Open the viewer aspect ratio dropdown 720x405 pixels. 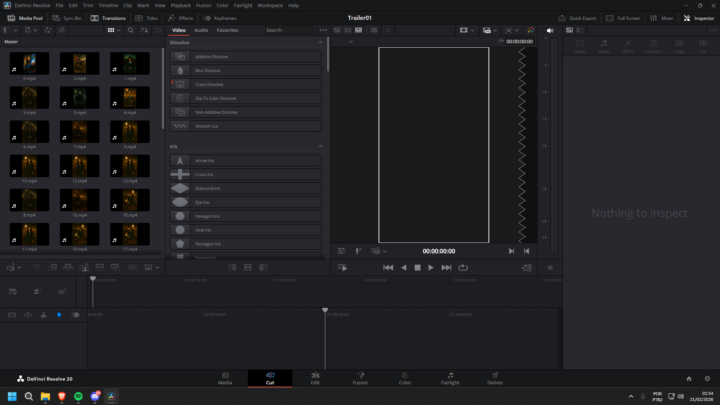466,31
